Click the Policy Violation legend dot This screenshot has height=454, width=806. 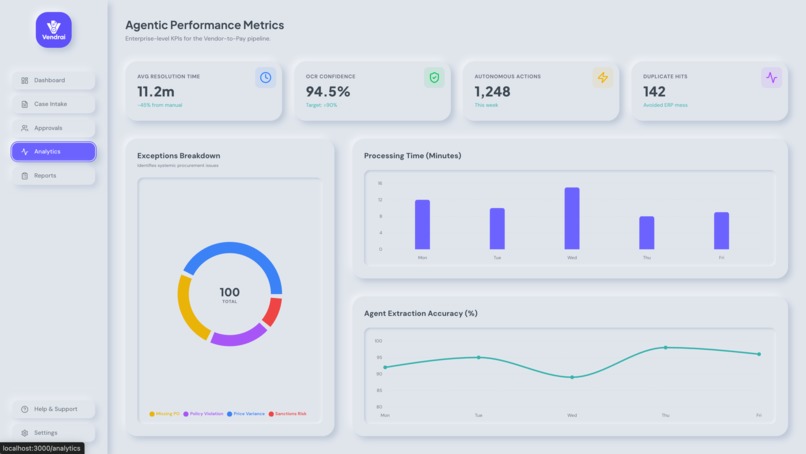[186, 414]
